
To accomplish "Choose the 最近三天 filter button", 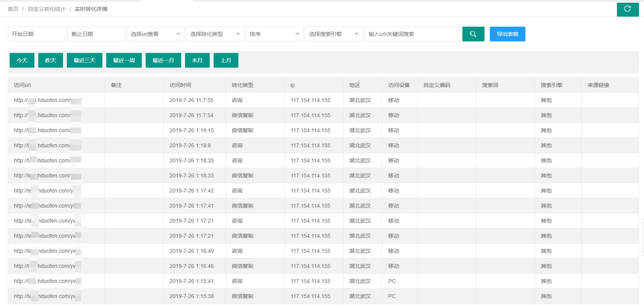I will tap(85, 60).
